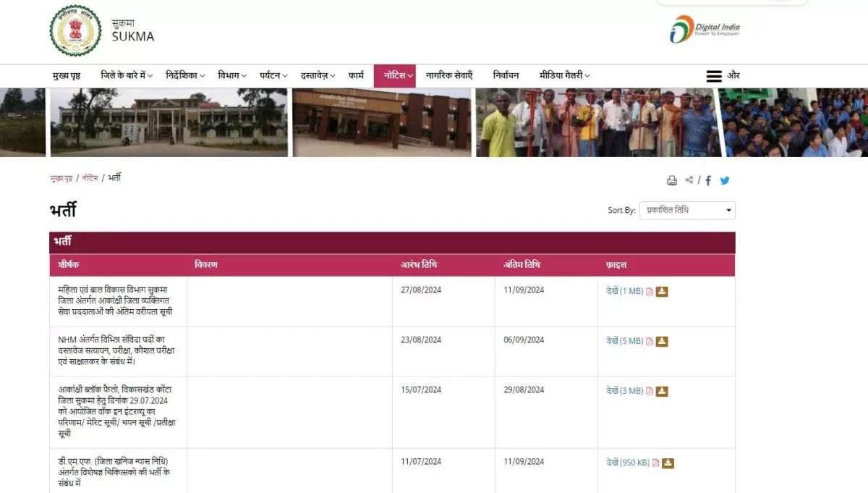Click download icon for 3 MB file
The image size is (868, 493).
pos(662,392)
